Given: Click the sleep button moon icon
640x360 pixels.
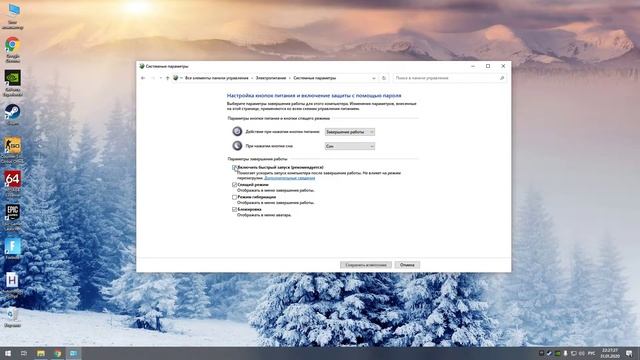Looking at the screenshot, I should 237,146.
